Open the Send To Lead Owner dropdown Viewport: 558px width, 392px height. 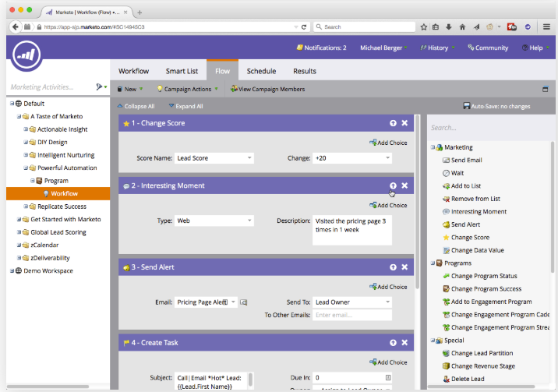click(351, 302)
